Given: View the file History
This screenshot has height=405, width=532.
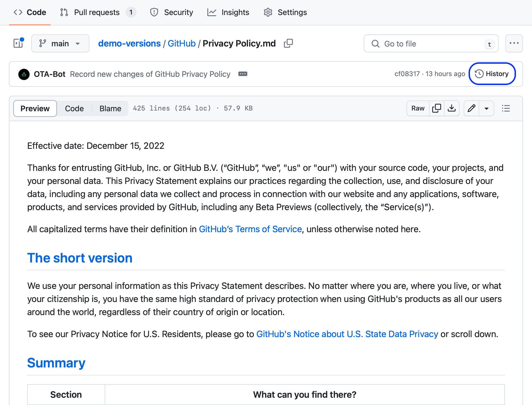Looking at the screenshot, I should [x=492, y=74].
